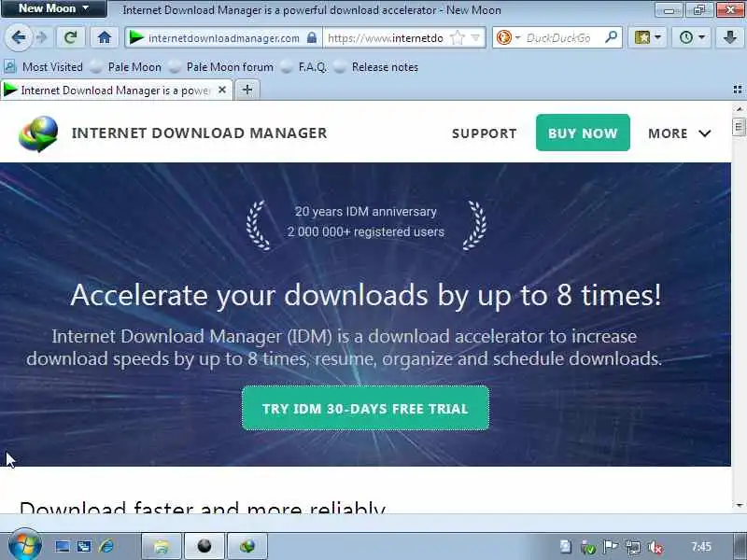Open the Downloads arrow button

(x=730, y=37)
